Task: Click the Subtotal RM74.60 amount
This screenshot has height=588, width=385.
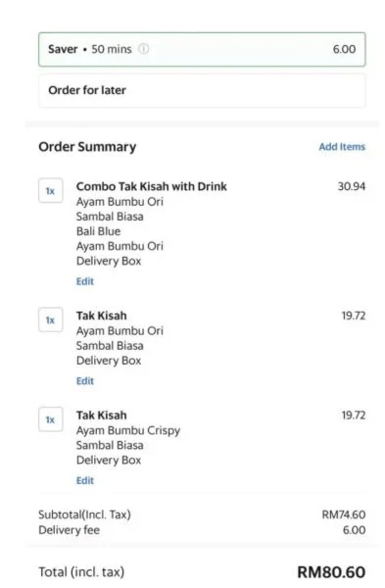Action: pos(344,514)
